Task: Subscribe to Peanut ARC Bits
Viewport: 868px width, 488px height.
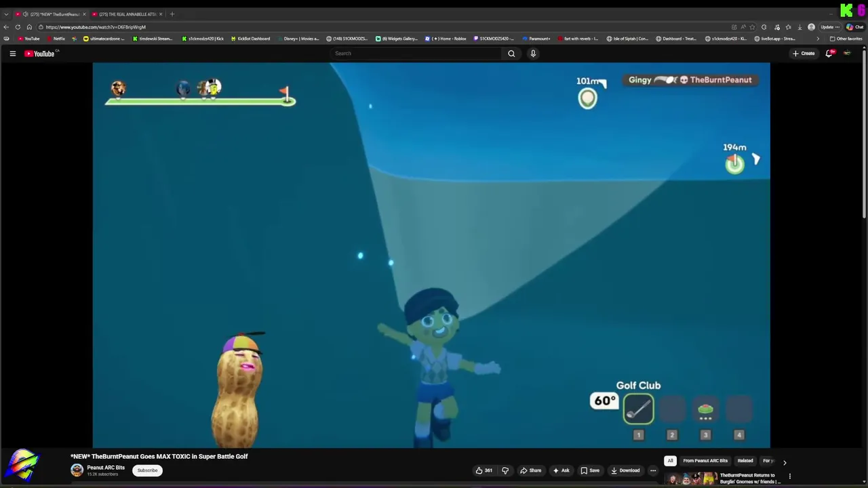Action: tap(147, 470)
